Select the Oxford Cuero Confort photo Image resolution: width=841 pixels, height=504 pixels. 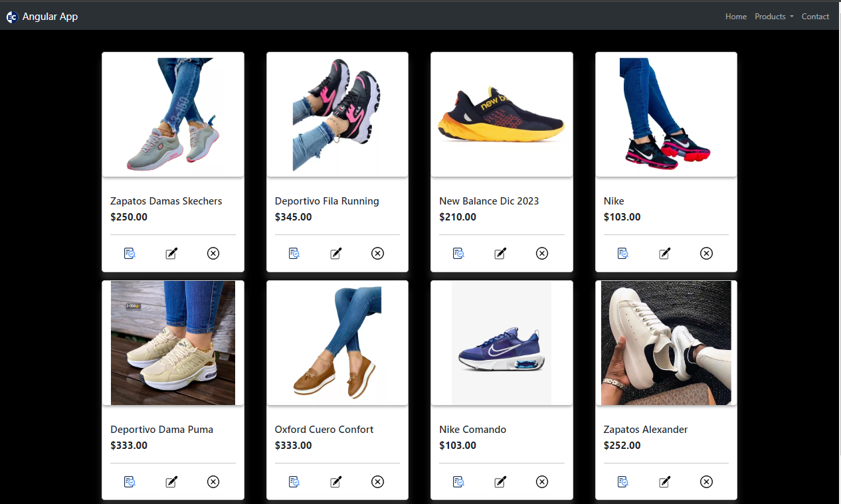point(337,343)
